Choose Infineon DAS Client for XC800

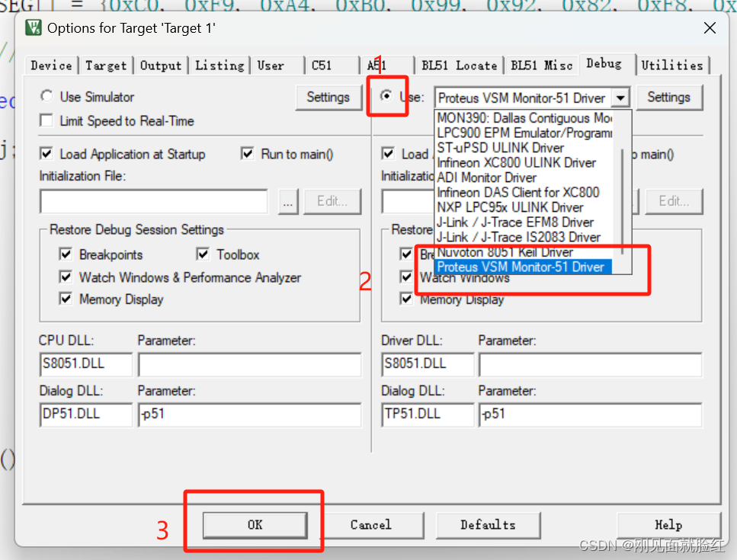[524, 192]
